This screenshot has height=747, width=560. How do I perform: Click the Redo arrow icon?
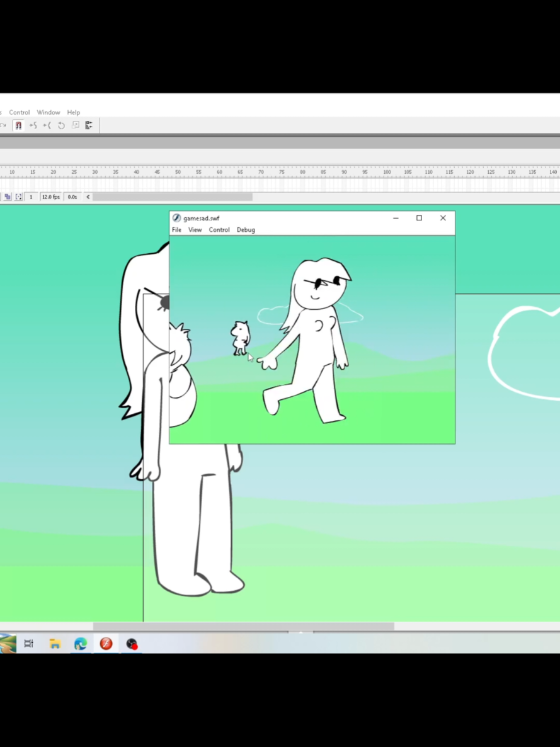point(3,125)
